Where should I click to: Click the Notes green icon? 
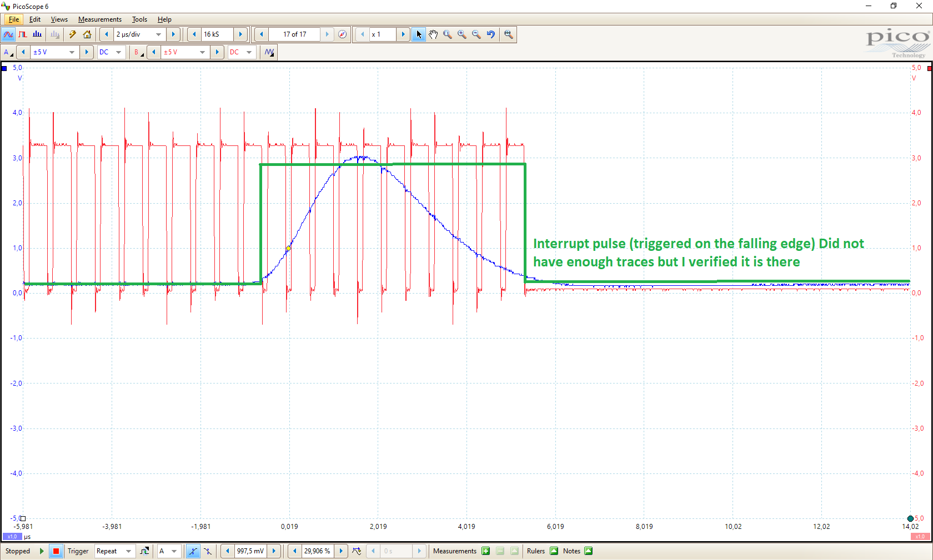coord(589,551)
